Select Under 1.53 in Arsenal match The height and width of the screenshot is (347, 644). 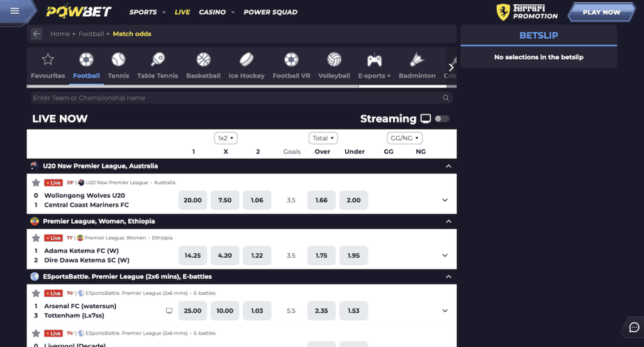[x=353, y=311]
